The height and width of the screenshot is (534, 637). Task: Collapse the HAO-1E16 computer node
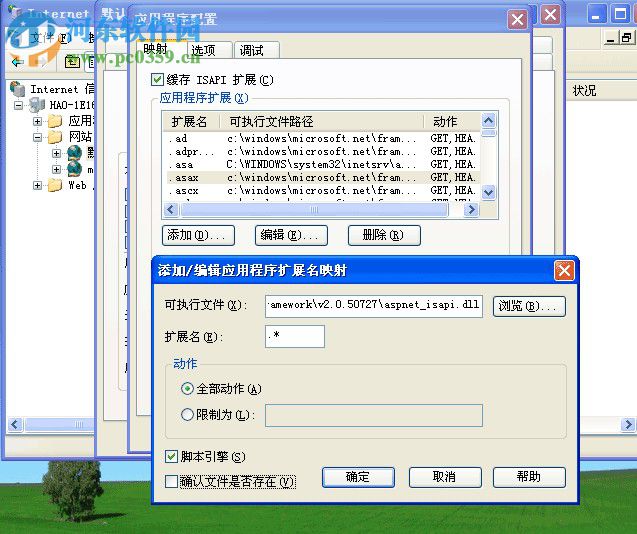[18, 105]
